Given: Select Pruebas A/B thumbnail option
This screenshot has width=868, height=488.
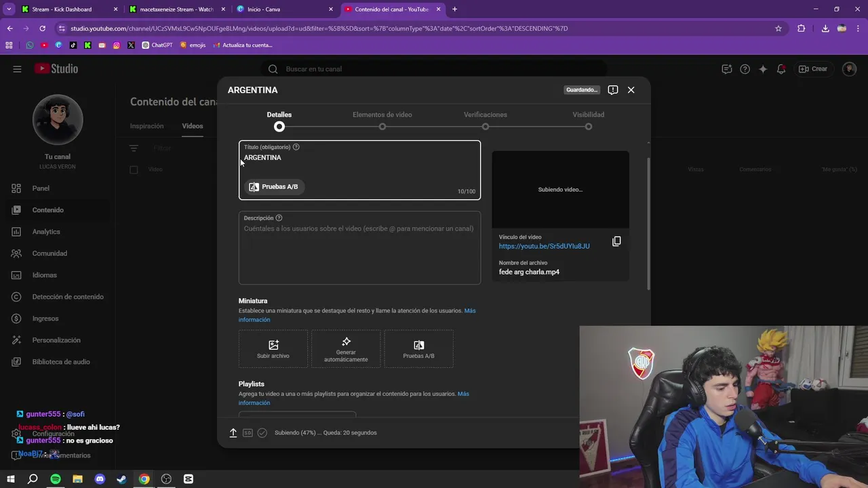Looking at the screenshot, I should pos(418,349).
